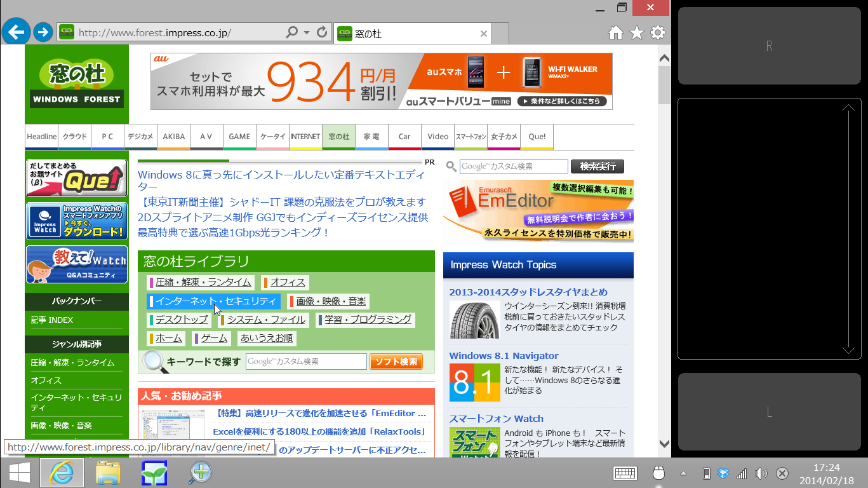Screen dimensions: 868x488
Task: Open File Explorer from the taskbar
Action: [x=108, y=473]
